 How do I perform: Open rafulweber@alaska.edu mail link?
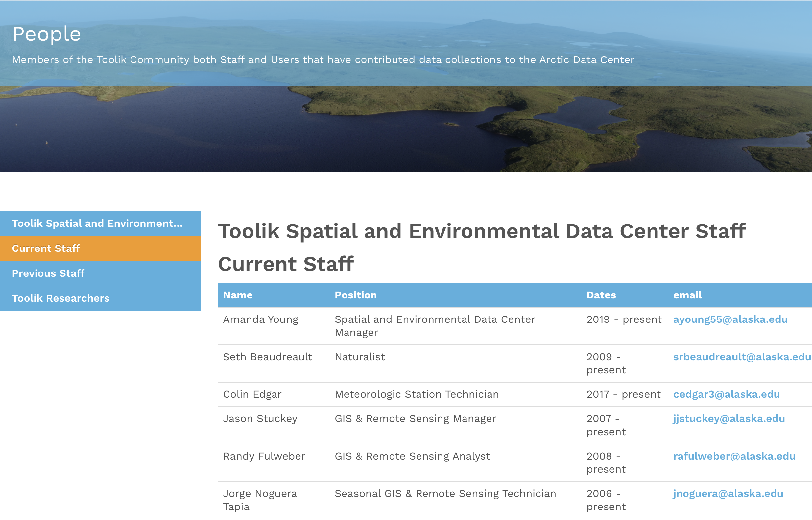pos(734,456)
